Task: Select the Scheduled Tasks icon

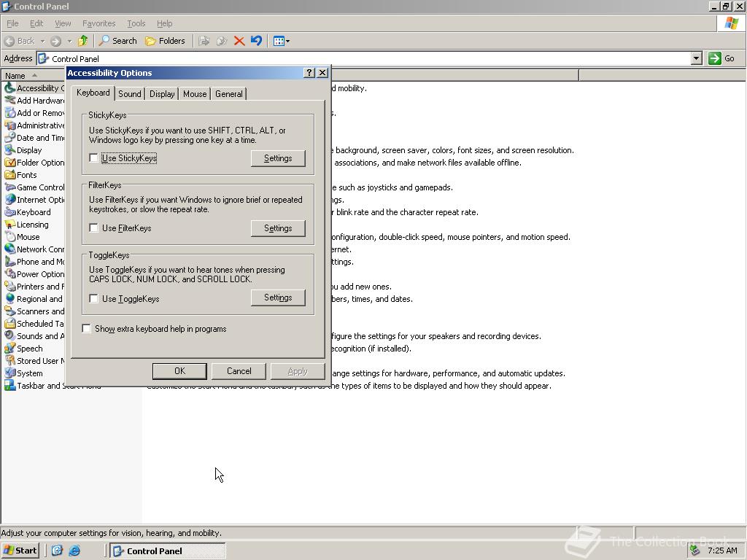Action: (10, 323)
